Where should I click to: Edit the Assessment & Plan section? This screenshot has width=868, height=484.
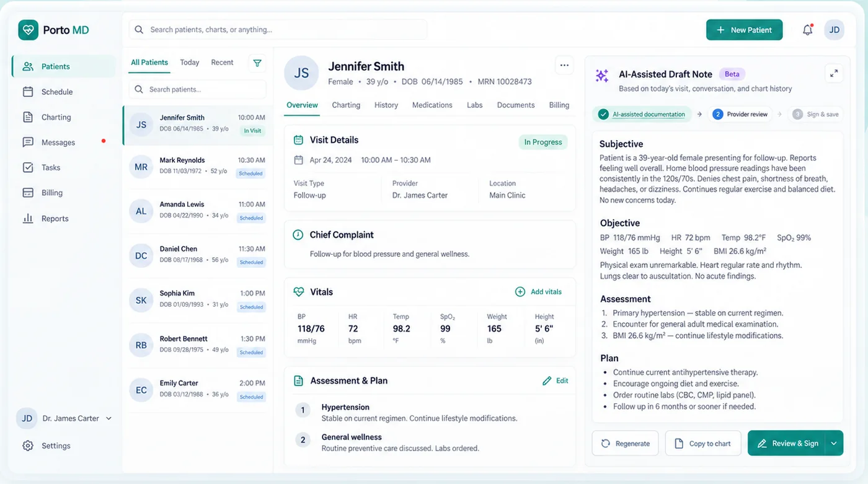[556, 381]
